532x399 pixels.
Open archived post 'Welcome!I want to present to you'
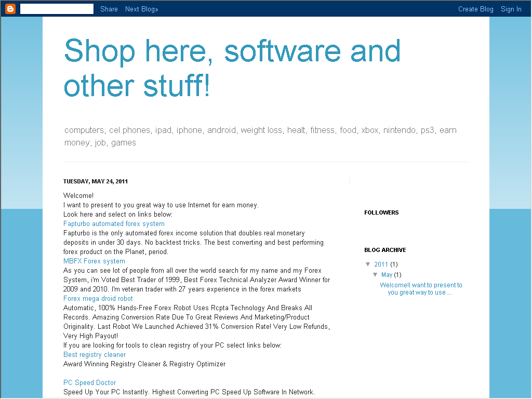(x=421, y=289)
